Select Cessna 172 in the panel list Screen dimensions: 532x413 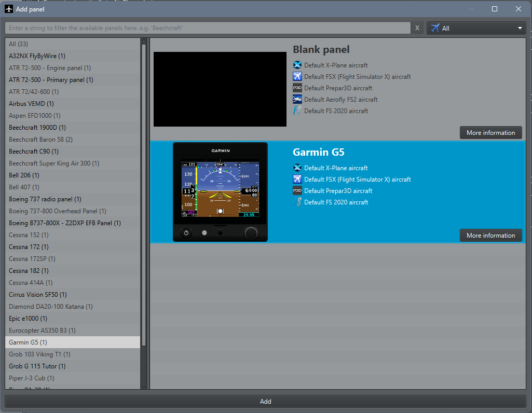(x=29, y=247)
